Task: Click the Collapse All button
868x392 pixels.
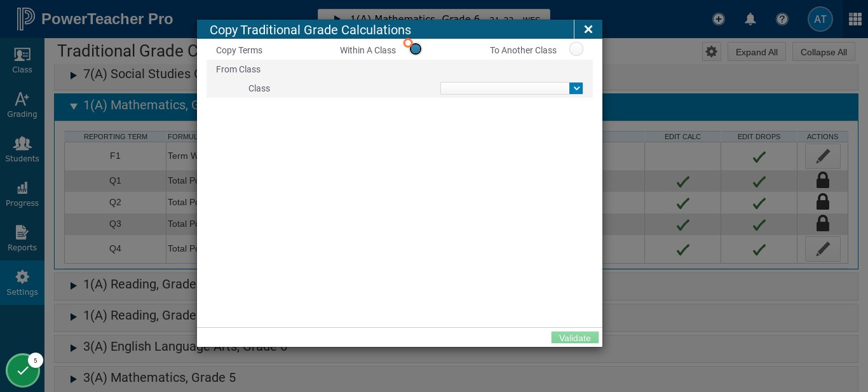Action: coord(824,52)
